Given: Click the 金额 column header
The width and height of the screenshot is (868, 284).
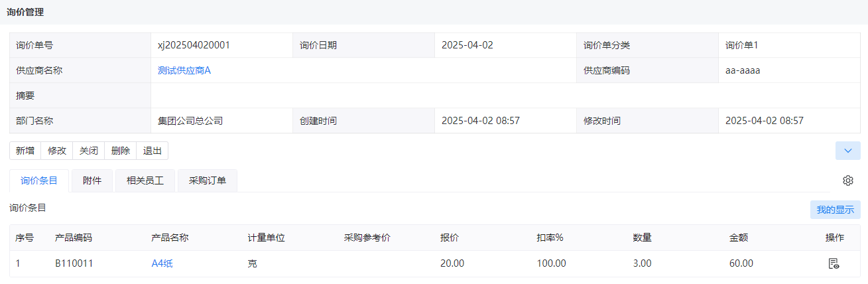Looking at the screenshot, I should (x=739, y=238).
